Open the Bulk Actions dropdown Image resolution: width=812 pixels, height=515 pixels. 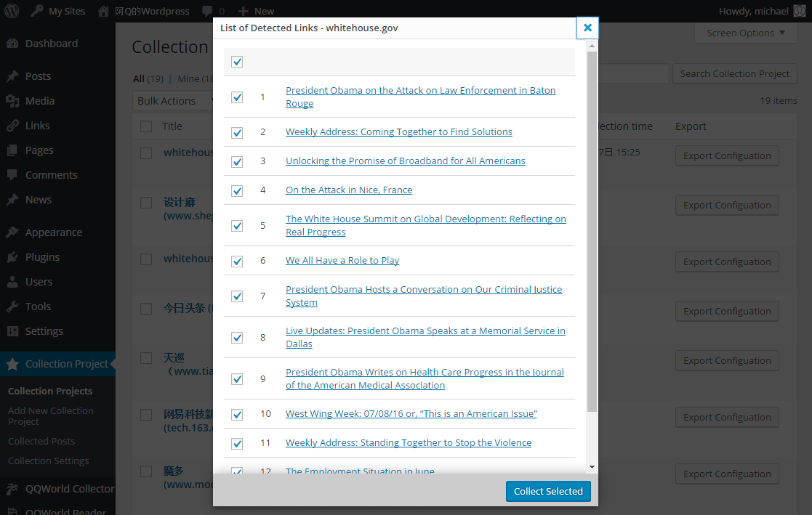click(x=174, y=101)
